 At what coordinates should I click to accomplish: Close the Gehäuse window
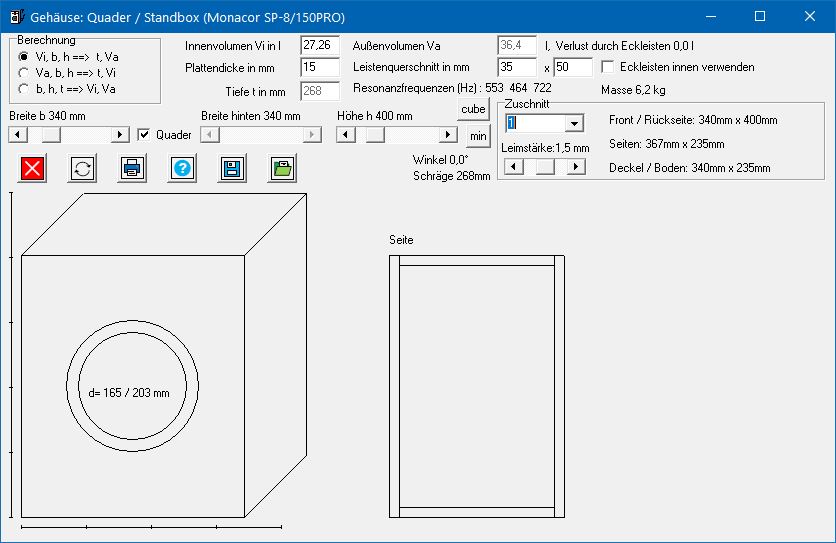[809, 17]
